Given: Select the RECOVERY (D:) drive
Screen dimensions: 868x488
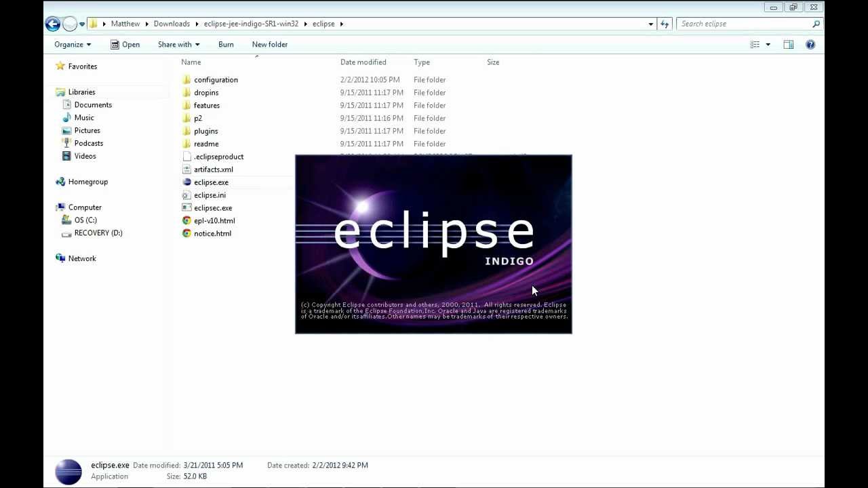Looking at the screenshot, I should (98, 233).
